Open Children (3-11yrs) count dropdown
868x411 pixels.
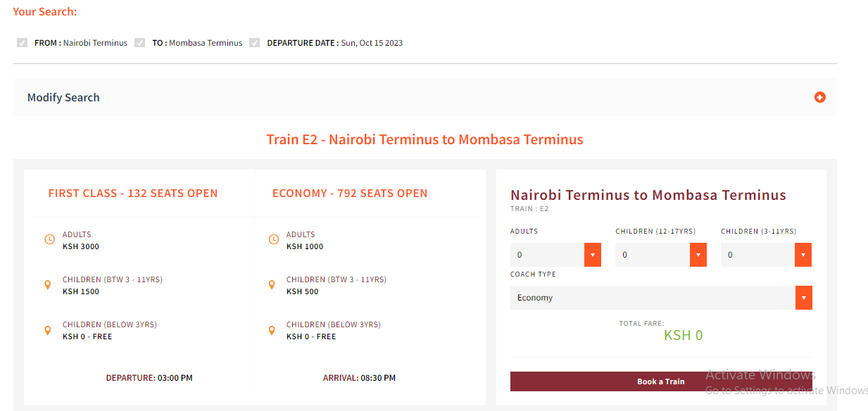coord(766,255)
